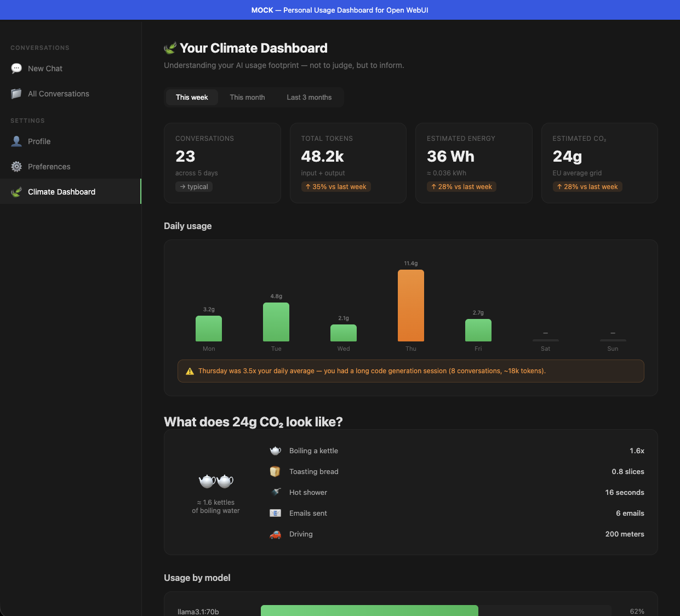The height and width of the screenshot is (616, 680).
Task: Click the kettle icon beside Boiling a kettle
Action: (x=275, y=450)
